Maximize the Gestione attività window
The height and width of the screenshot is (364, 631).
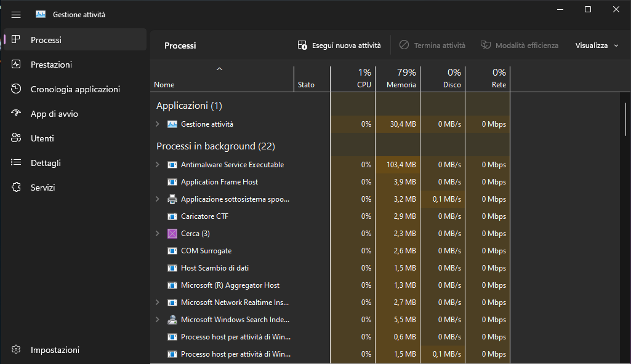click(x=588, y=9)
